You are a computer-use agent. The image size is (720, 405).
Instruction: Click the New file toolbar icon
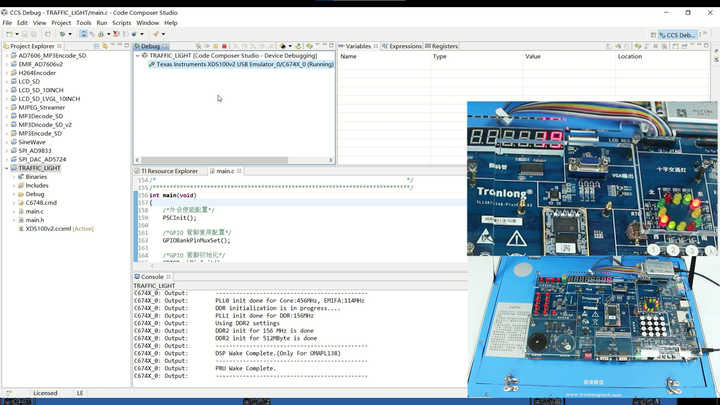[x=10, y=34]
